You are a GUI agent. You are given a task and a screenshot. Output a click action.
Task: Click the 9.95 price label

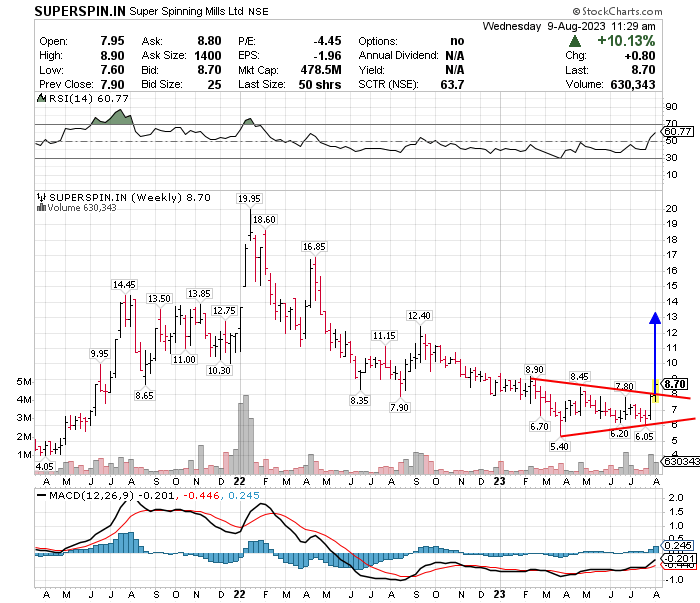100,353
